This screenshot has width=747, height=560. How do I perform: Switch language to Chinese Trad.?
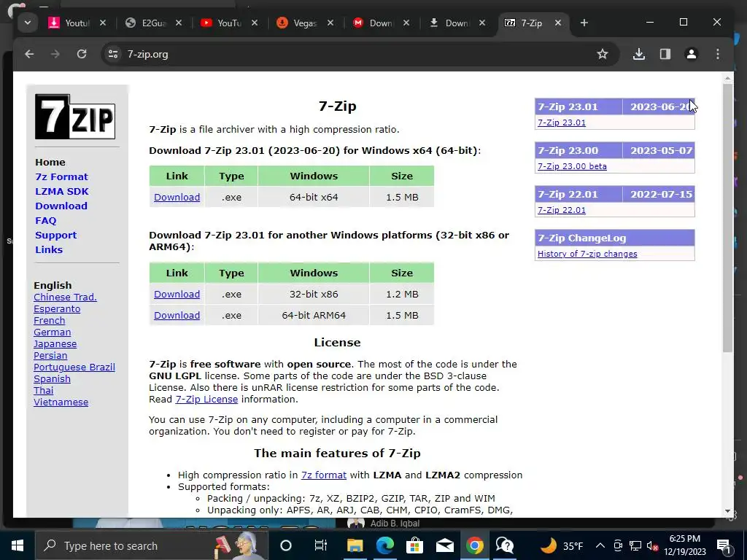coord(65,297)
